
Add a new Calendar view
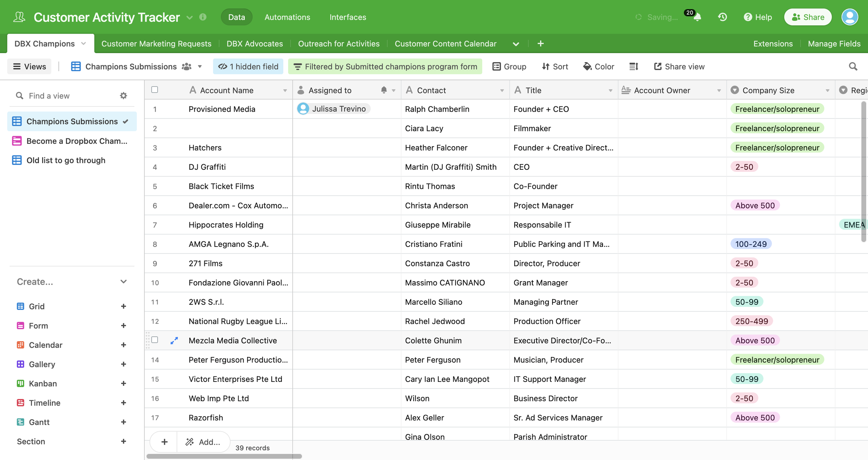pos(123,345)
